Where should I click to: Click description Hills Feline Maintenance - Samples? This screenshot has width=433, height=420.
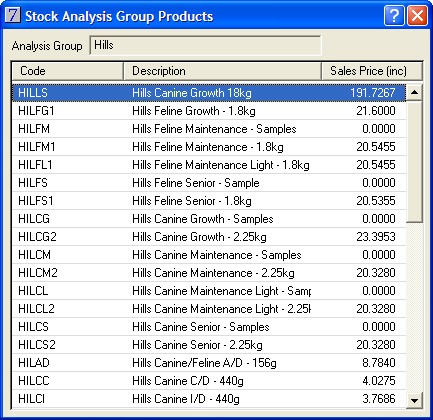click(x=214, y=129)
